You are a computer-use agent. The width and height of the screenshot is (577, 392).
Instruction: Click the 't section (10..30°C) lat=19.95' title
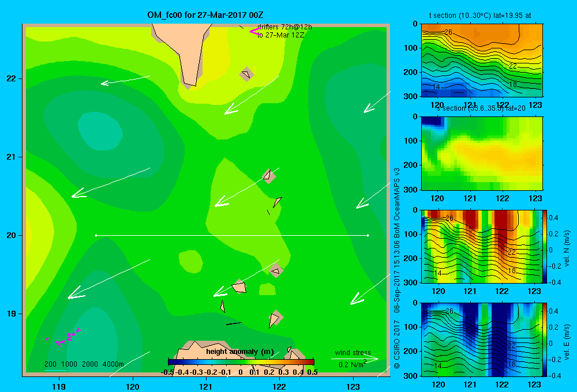480,16
